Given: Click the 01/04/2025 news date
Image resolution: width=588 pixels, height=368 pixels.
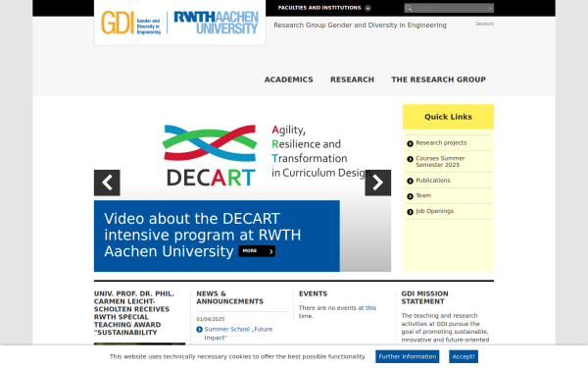Looking at the screenshot, I should click(211, 319).
